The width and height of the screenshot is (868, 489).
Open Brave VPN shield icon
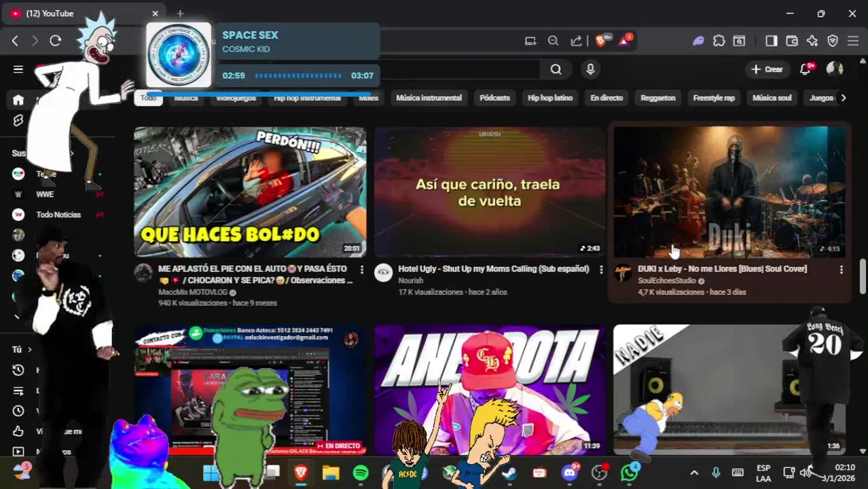[833, 41]
